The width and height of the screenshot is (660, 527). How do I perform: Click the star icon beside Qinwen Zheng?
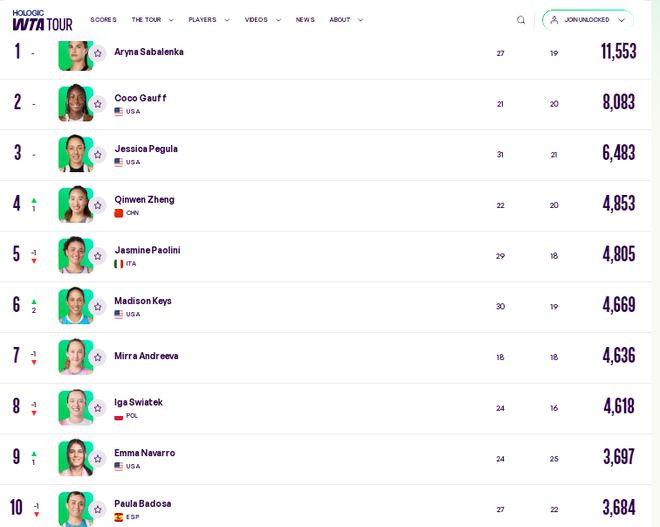98,205
